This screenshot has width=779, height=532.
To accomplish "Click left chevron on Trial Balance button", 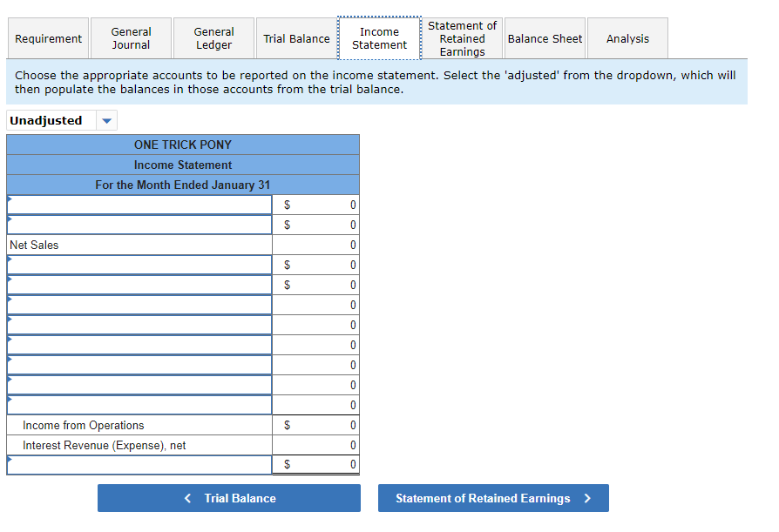I will coord(187,498).
